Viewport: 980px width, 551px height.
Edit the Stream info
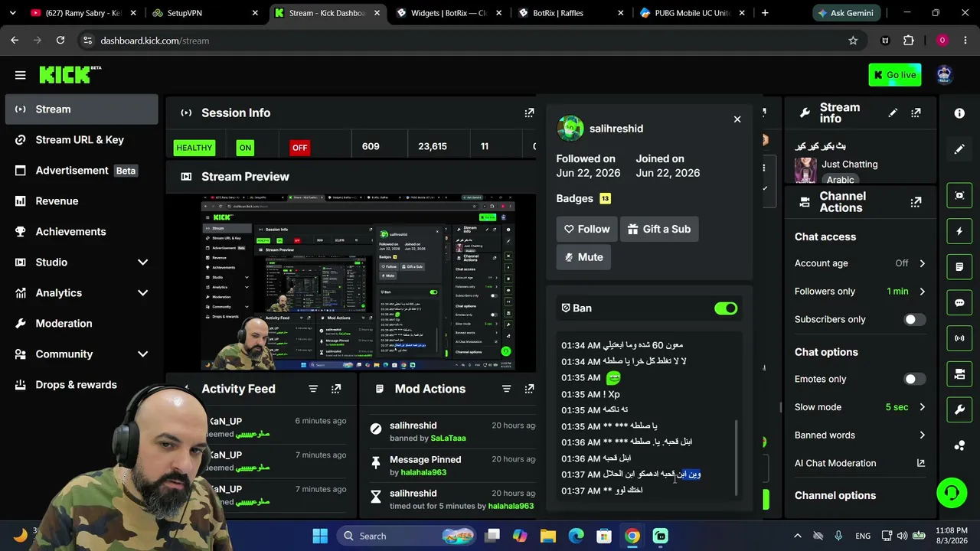893,113
